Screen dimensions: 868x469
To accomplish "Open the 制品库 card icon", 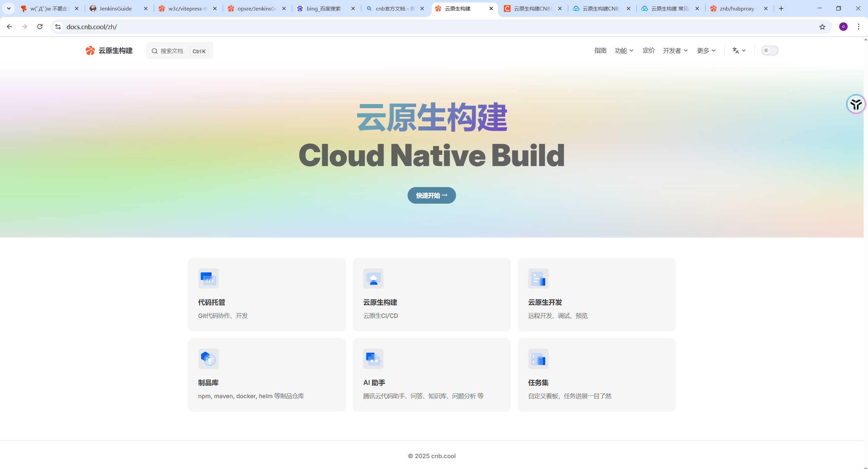I will (x=209, y=359).
